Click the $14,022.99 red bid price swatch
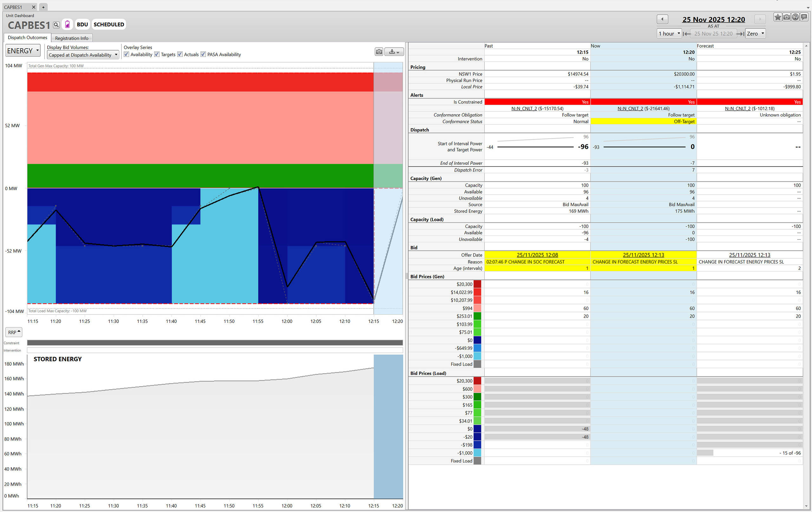The height and width of the screenshot is (512, 812). click(477, 292)
